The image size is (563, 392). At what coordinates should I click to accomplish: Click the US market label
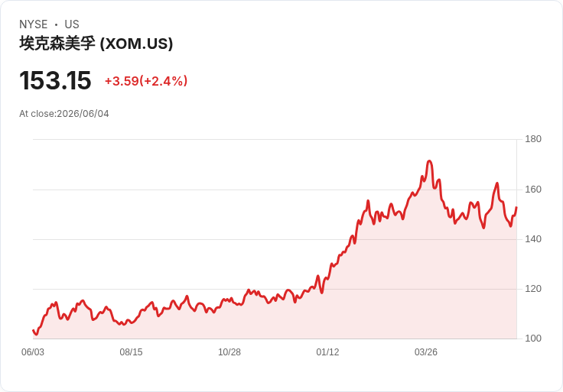(x=72, y=24)
